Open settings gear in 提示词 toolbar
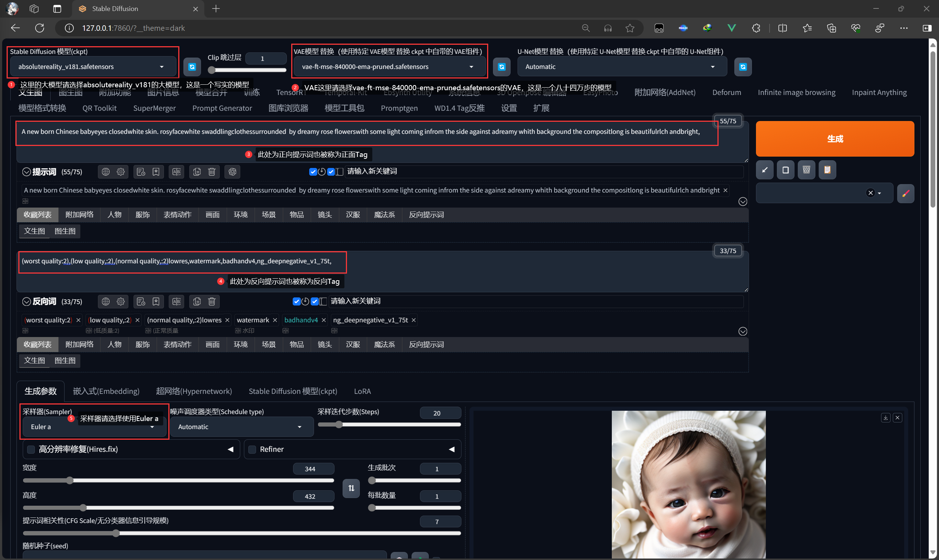 click(x=121, y=172)
